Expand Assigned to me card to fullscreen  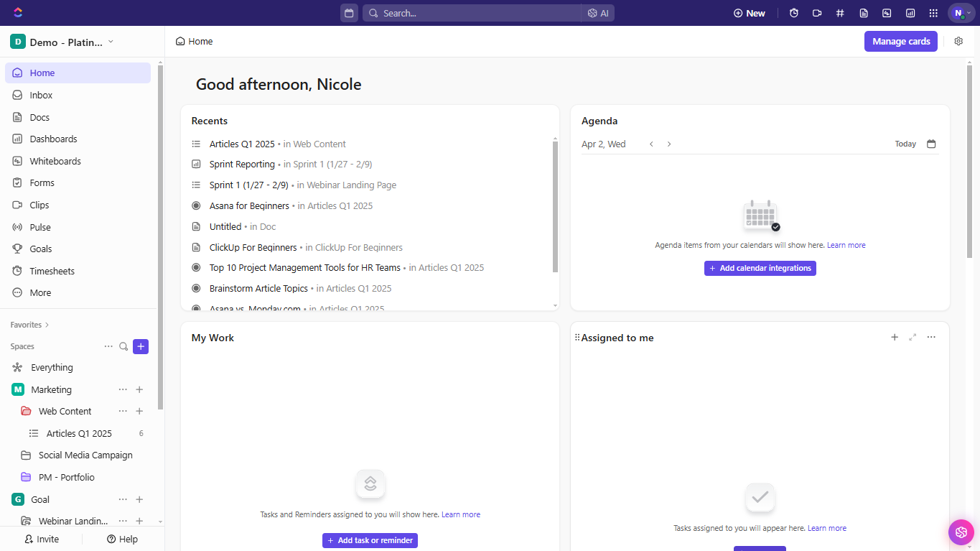click(913, 337)
